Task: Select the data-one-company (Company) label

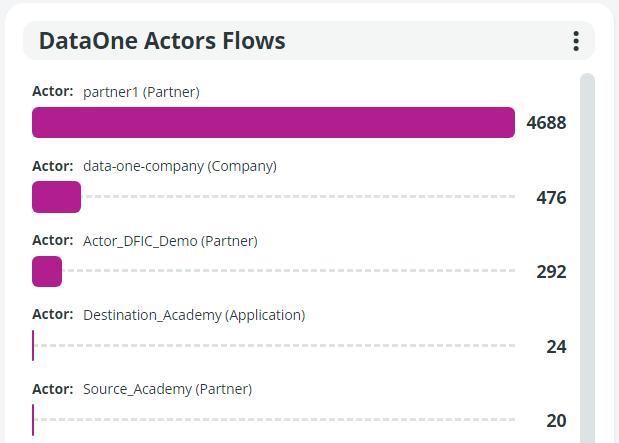Action: (x=179, y=166)
